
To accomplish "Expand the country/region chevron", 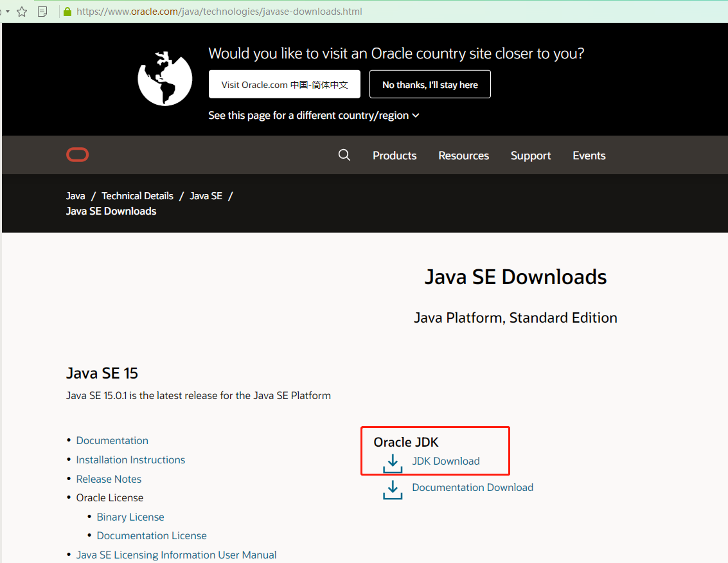I will 416,116.
